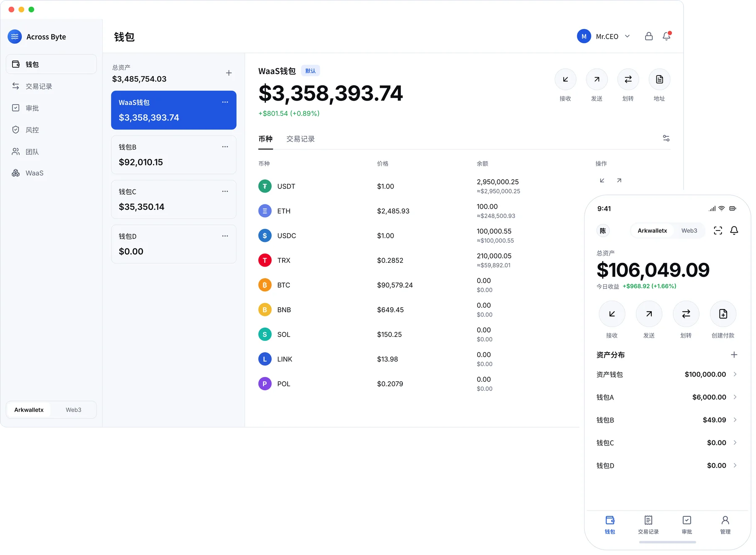The height and width of the screenshot is (555, 756).
Task: Click the BTC coin icon
Action: [265, 285]
